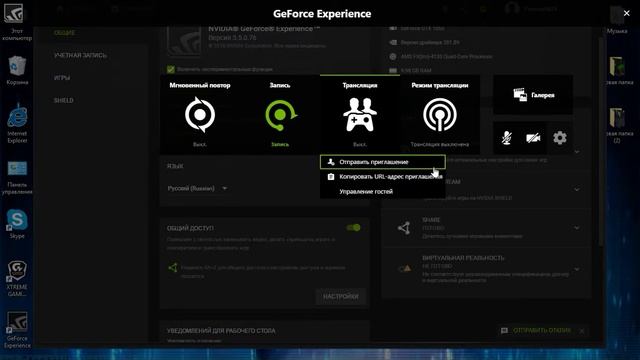The width and height of the screenshot is (640, 360).
Task: Click the green Record (Запись) icon
Action: (280, 115)
